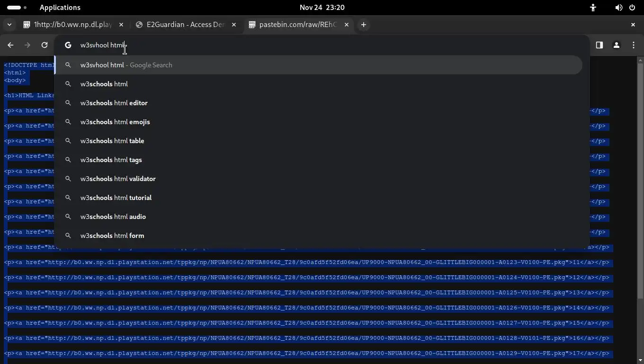
Task: Click search icon beside 'w3schools html table'
Action: click(68, 141)
